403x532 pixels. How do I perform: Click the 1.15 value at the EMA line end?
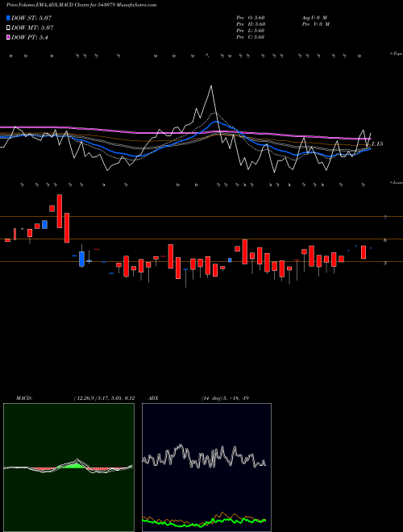[x=377, y=143]
